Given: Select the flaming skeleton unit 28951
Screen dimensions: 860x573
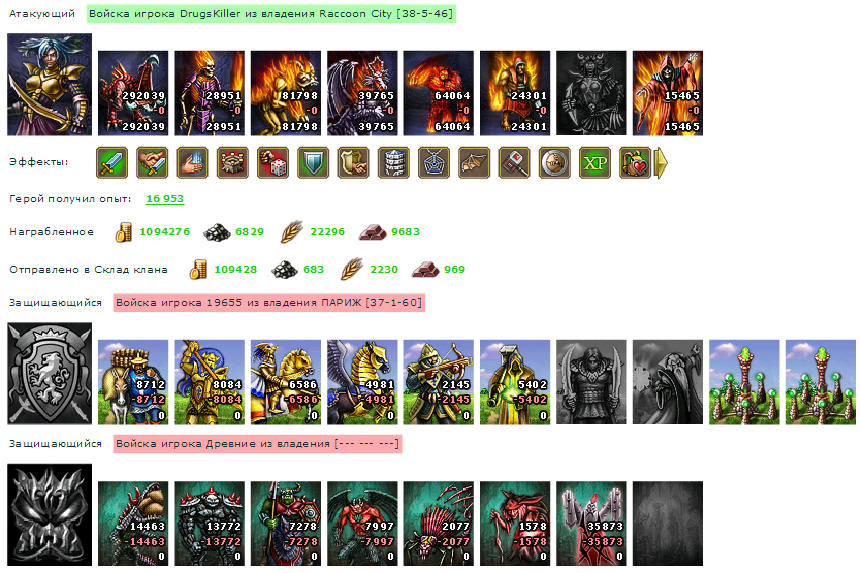Looking at the screenshot, I should pos(210,93).
